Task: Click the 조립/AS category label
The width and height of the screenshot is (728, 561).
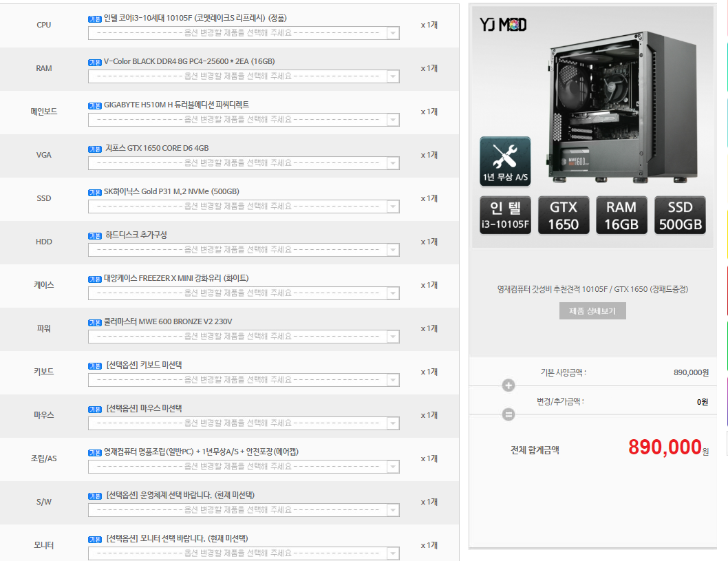Action: tap(43, 458)
